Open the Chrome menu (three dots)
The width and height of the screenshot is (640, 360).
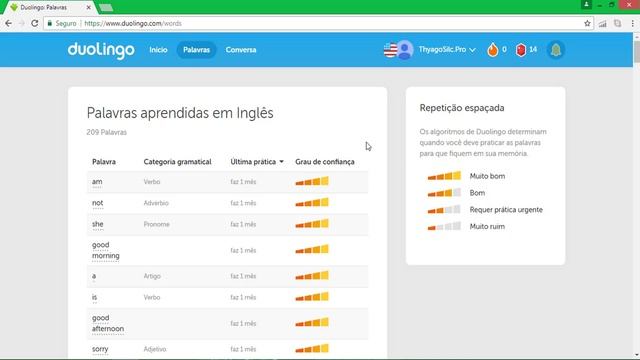click(x=633, y=23)
